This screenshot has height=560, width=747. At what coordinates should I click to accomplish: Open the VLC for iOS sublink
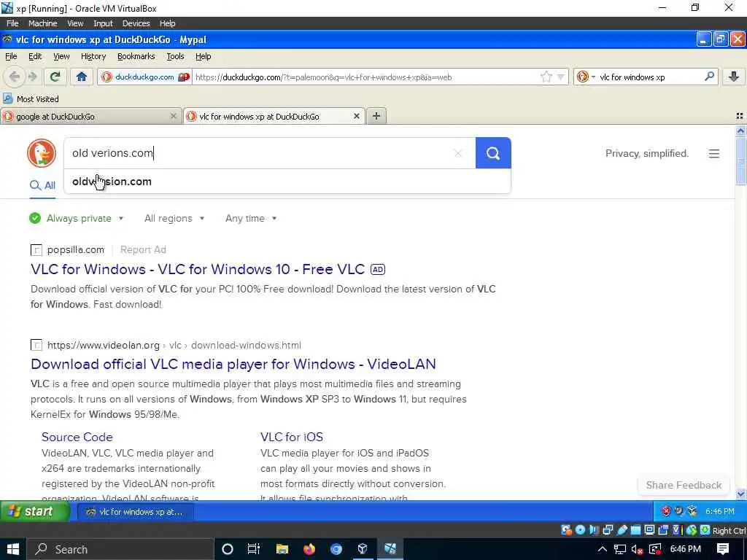coord(292,437)
